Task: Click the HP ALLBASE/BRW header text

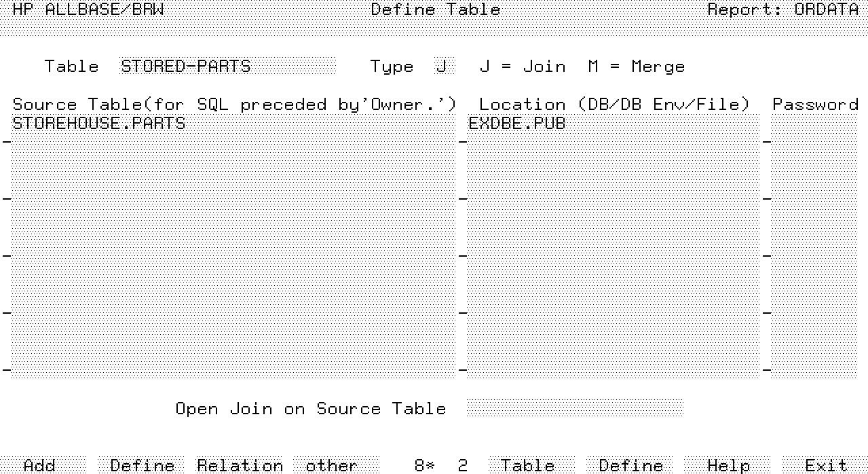Action: coord(88,10)
